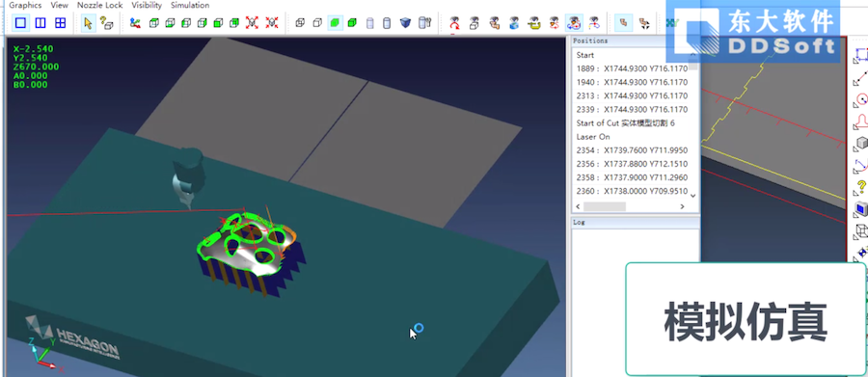Click the cylinder with tools icon
The image size is (868, 377).
pos(425,23)
